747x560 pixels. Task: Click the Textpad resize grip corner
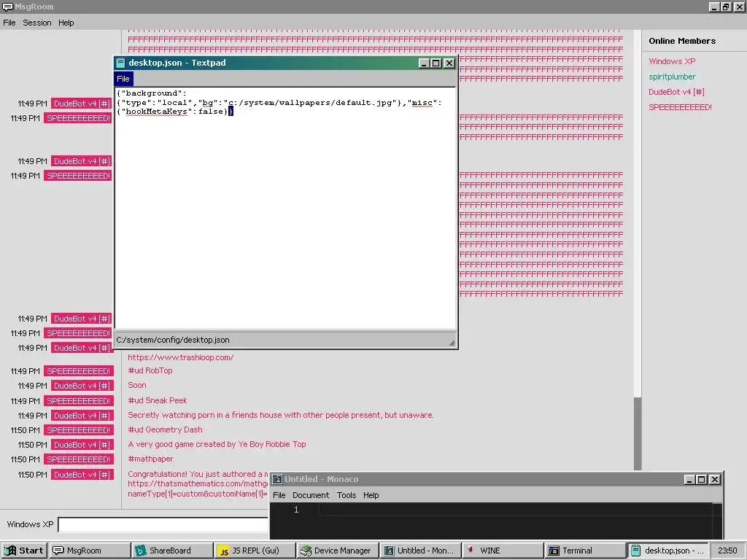452,343
